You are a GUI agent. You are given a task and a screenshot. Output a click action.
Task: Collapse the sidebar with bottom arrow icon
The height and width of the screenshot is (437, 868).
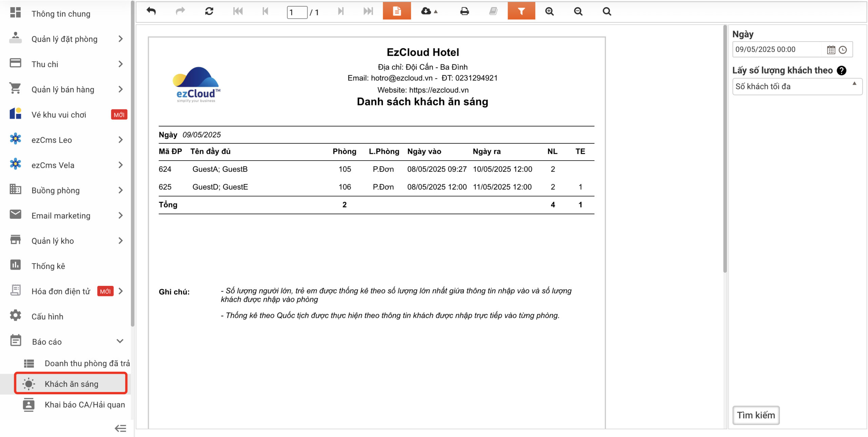click(x=120, y=428)
